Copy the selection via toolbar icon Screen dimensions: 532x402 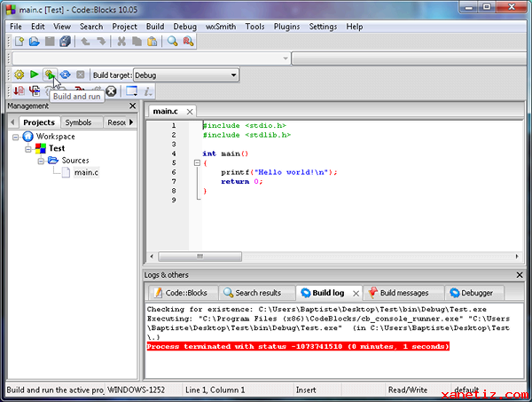pyautogui.click(x=137, y=42)
